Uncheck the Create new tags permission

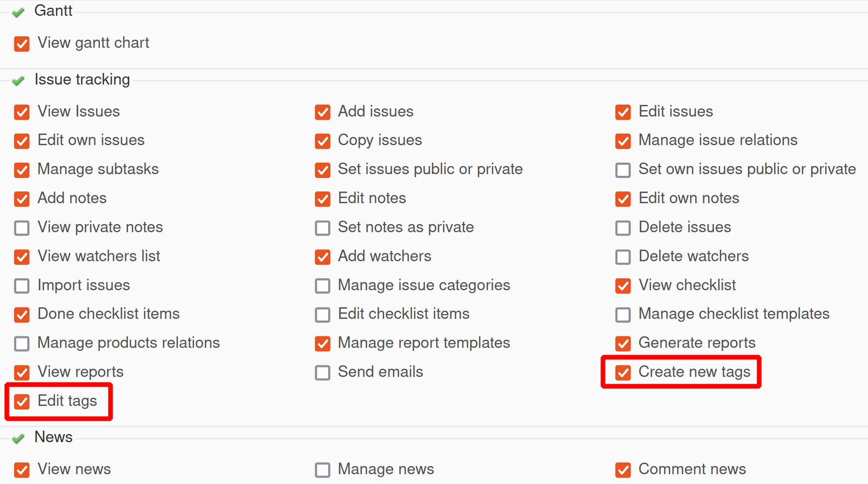[623, 373]
